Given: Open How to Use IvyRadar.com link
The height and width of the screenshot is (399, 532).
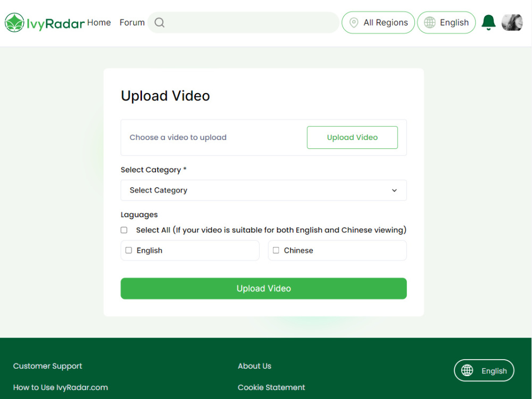Looking at the screenshot, I should (x=61, y=387).
